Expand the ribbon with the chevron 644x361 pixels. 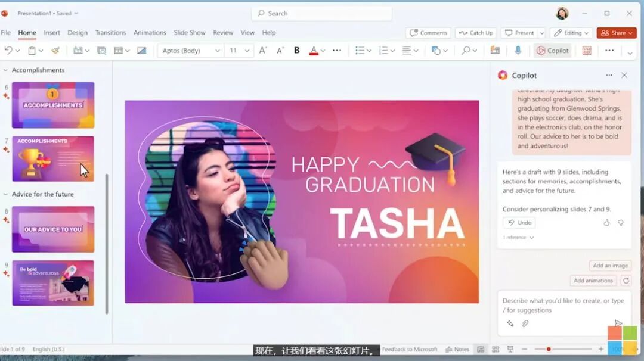630,53
